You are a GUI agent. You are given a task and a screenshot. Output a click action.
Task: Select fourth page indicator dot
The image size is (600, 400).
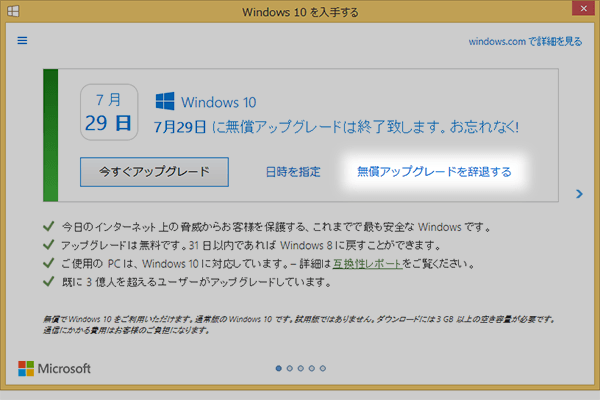[x=312, y=368]
